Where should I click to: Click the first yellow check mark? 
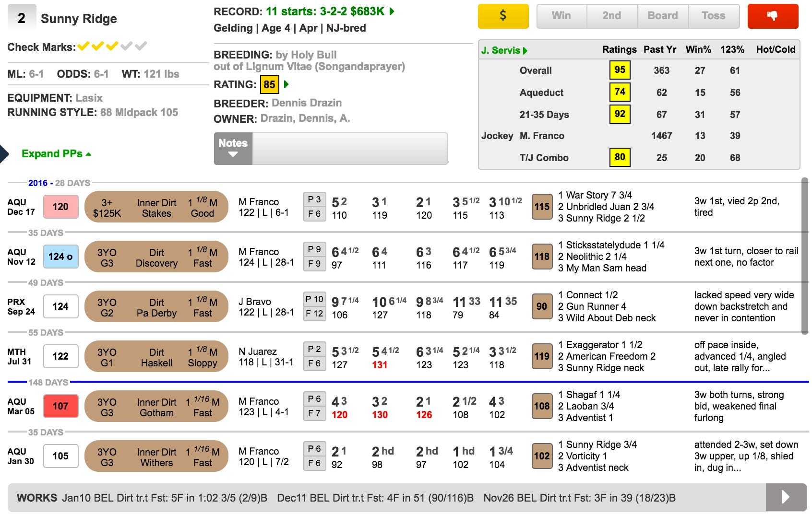tap(84, 47)
